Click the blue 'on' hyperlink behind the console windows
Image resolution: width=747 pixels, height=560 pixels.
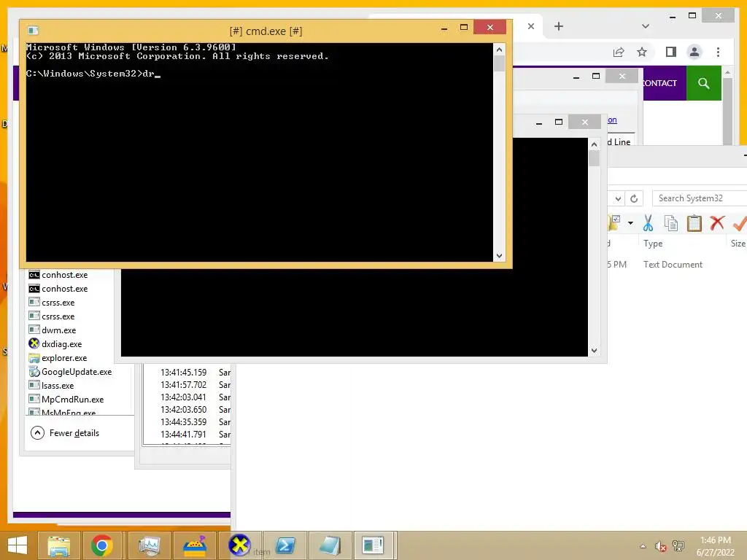tap(612, 120)
